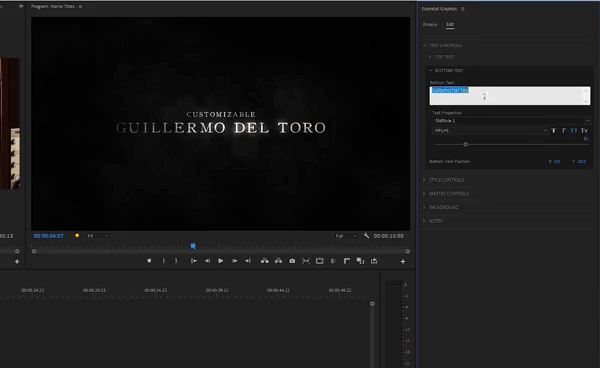
Task: Toggle Faux Bold for Bottom Text
Action: 554,131
